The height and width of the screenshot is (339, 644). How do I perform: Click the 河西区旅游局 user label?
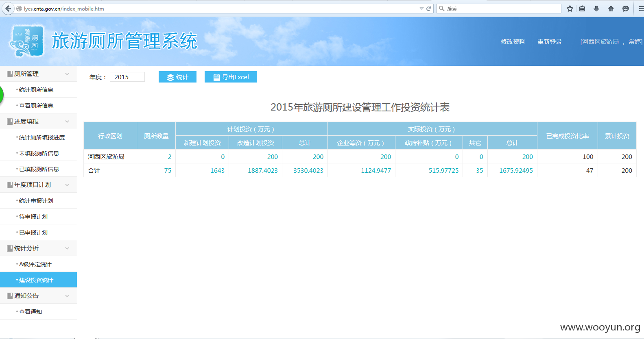coord(600,42)
